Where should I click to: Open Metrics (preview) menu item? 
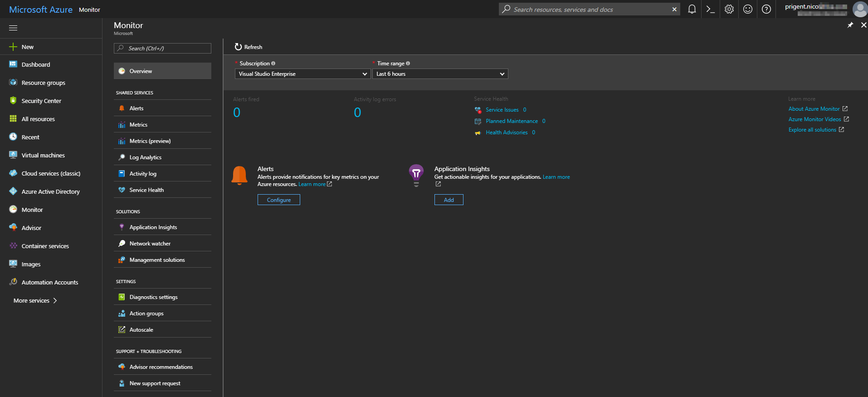point(162,141)
